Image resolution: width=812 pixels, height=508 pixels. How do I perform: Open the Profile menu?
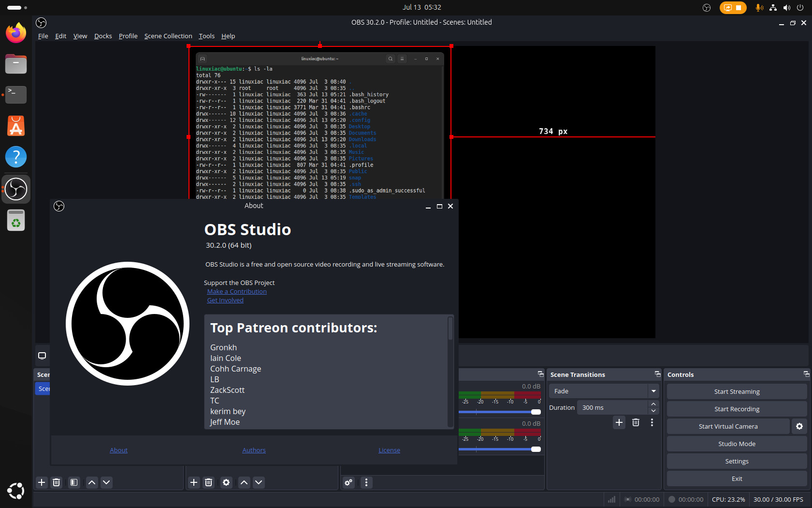[128, 36]
